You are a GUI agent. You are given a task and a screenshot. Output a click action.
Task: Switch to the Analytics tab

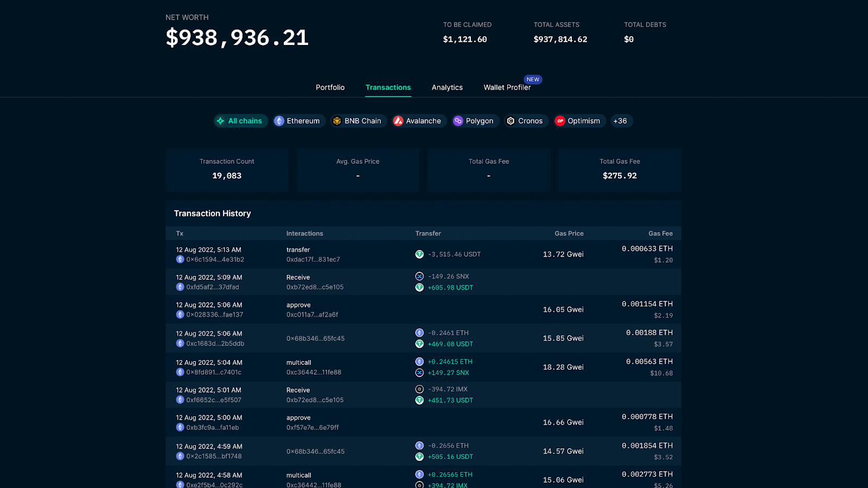tap(447, 87)
